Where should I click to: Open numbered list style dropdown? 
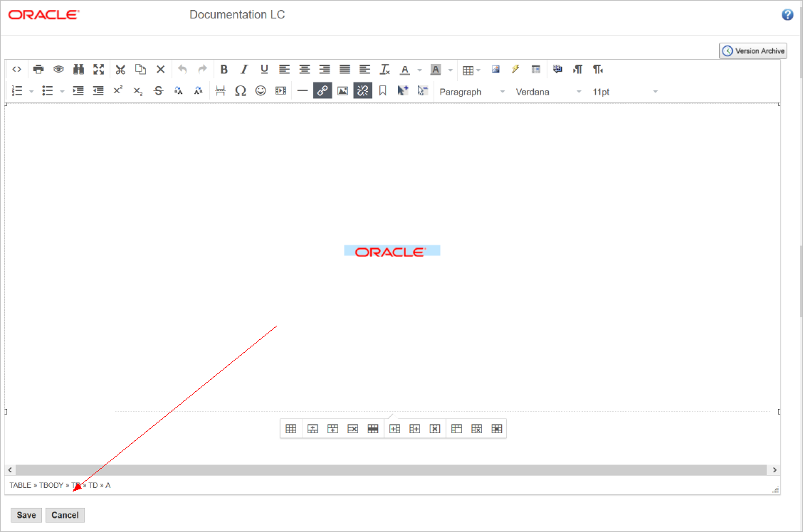(x=31, y=92)
